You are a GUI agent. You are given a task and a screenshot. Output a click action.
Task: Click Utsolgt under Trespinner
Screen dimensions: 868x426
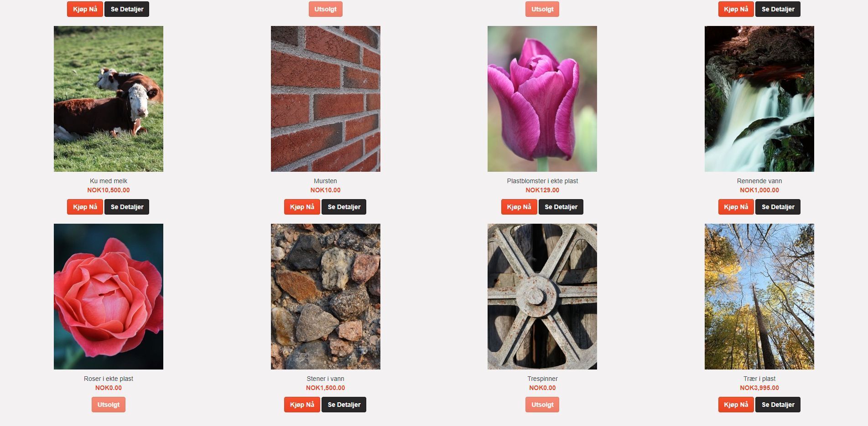point(542,405)
